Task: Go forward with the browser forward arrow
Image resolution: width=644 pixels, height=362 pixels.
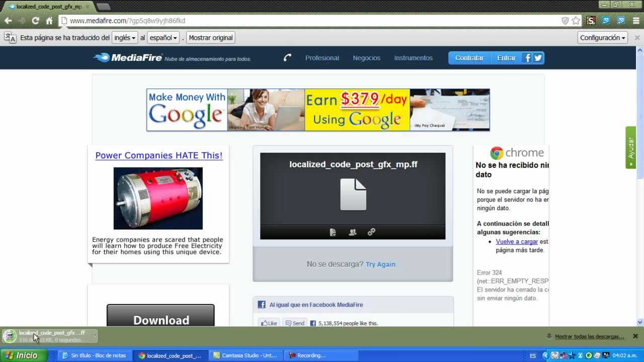Action: [x=22, y=21]
